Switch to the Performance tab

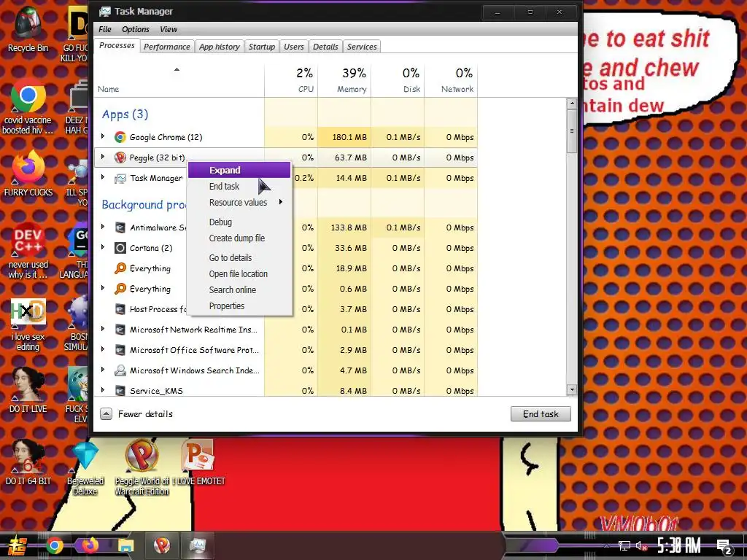(x=167, y=47)
